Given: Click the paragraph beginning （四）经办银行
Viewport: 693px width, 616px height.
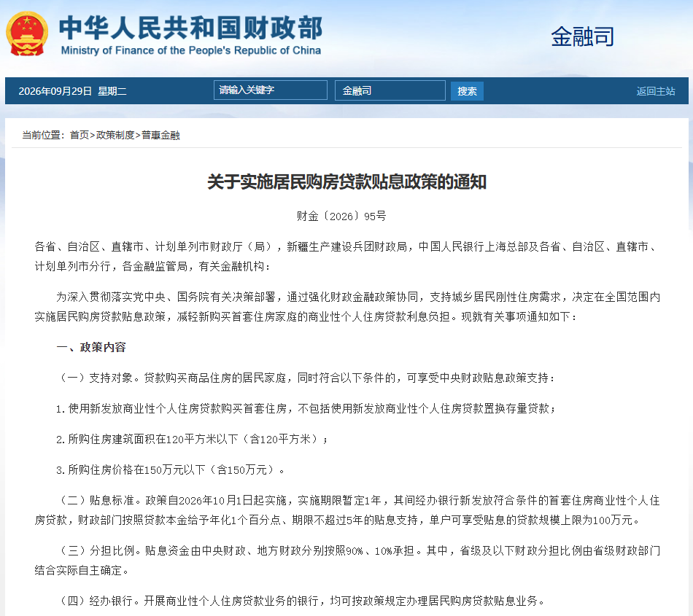Looking at the screenshot, I should point(301,601).
